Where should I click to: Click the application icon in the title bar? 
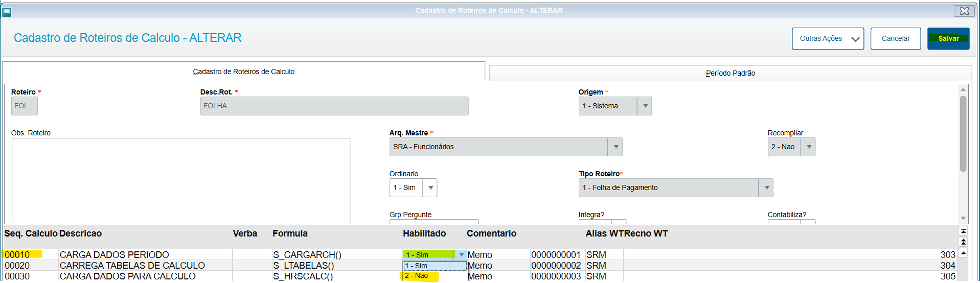[7, 11]
